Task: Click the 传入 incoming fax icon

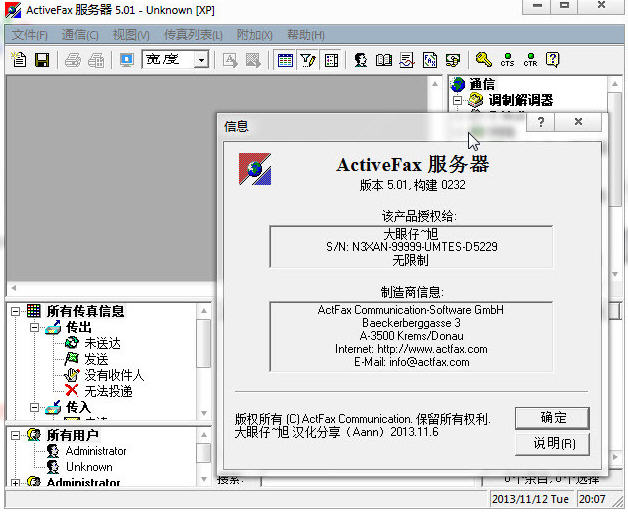Action: pos(53,407)
